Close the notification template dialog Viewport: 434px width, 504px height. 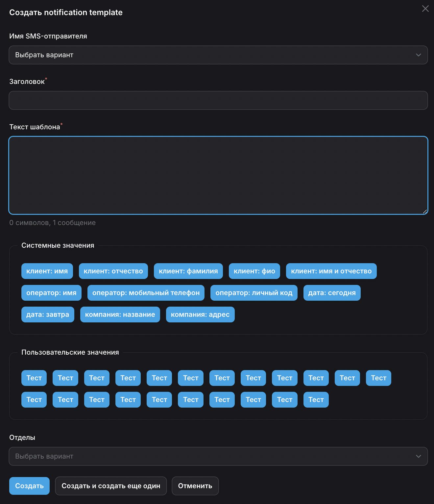(x=425, y=9)
